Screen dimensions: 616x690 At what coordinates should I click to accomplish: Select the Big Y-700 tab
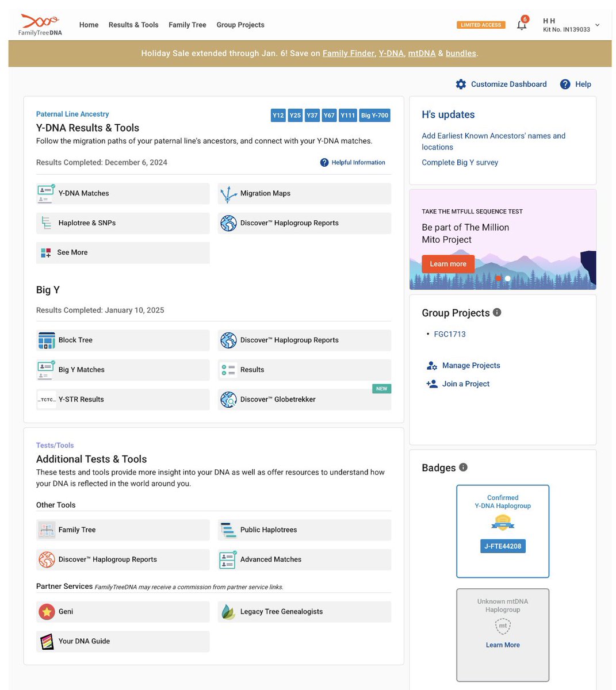coord(374,115)
